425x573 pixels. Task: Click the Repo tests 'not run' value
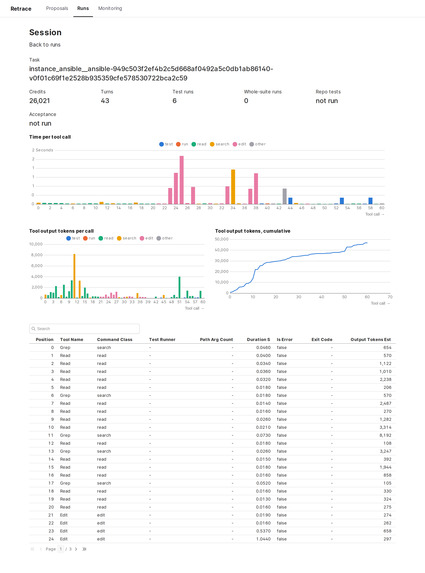pos(327,101)
